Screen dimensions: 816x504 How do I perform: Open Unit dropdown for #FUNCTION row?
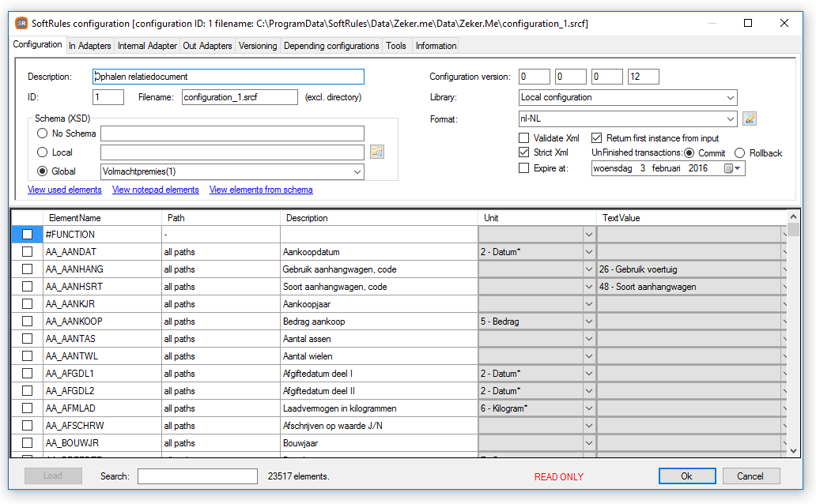[588, 235]
